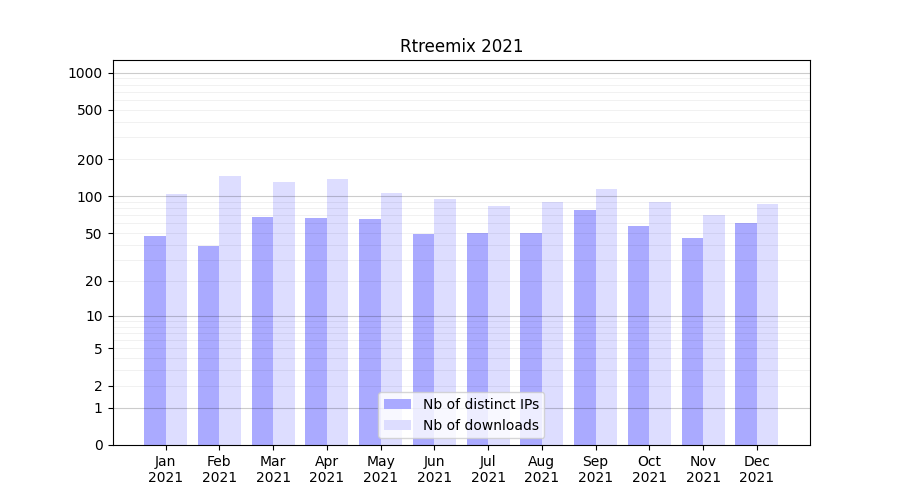Select the 'Nb of downloads' legend text

(x=480, y=425)
